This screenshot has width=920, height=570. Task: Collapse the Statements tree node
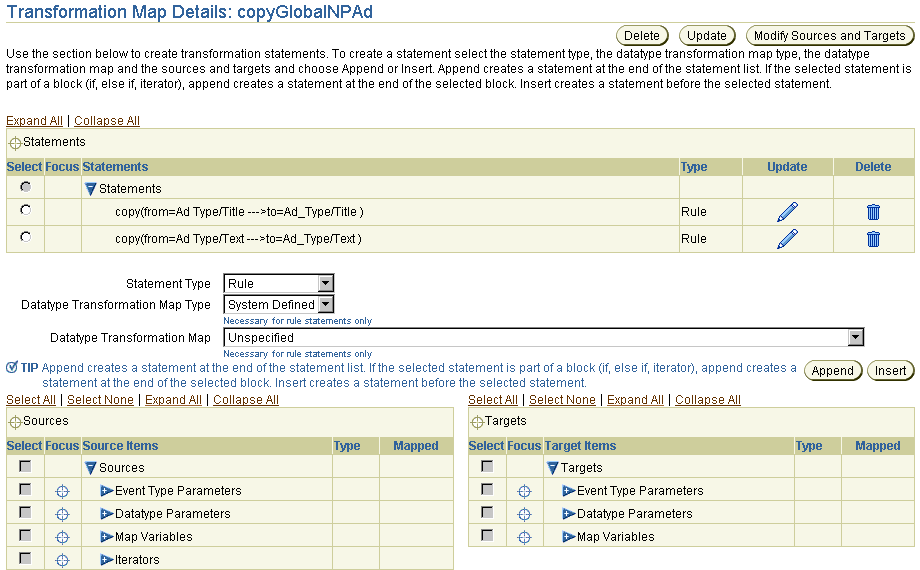[90, 189]
